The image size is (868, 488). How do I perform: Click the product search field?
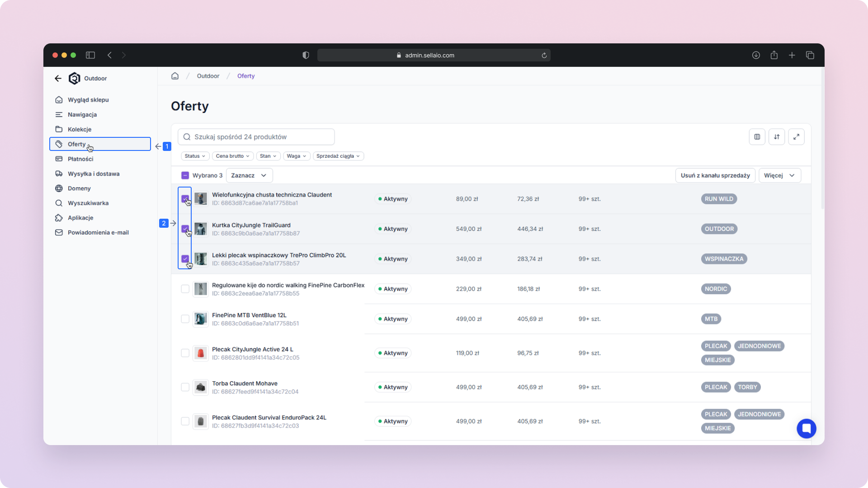[256, 137]
